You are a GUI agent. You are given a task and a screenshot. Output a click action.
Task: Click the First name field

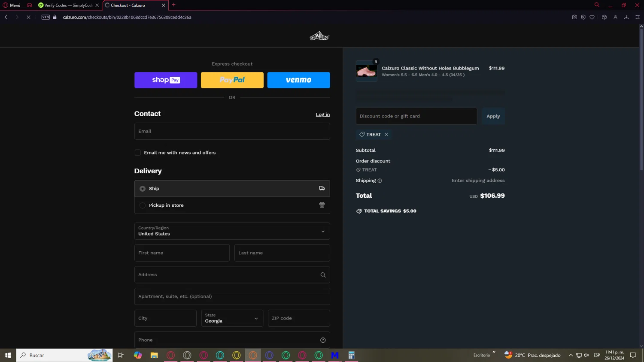(x=182, y=253)
